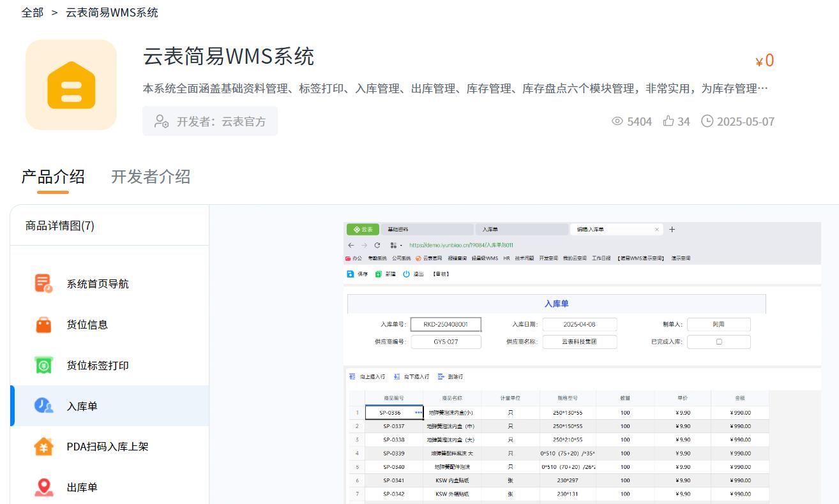Click the 开发者：云表官方 button
Image resolution: width=839 pixels, height=504 pixels.
(210, 121)
